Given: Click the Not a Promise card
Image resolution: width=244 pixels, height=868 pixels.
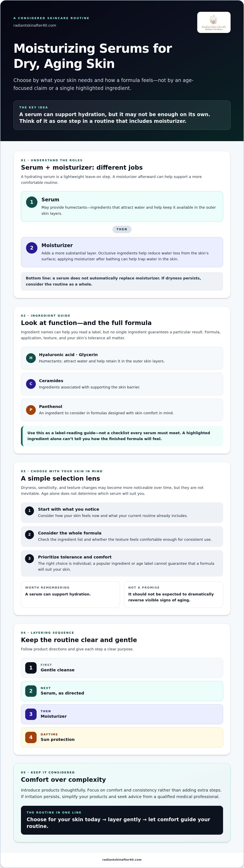Looking at the screenshot, I should click(x=174, y=595).
